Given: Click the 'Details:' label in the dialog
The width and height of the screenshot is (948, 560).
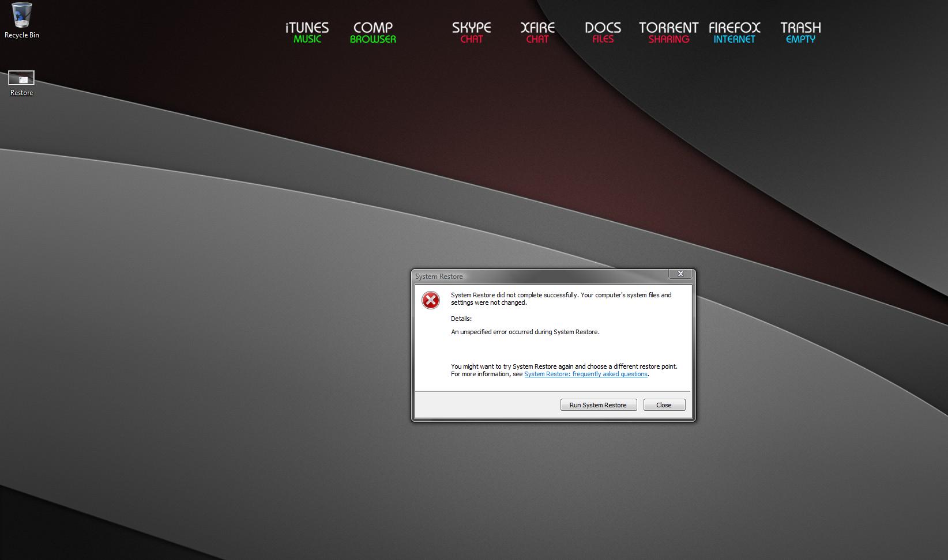Looking at the screenshot, I should 461,319.
